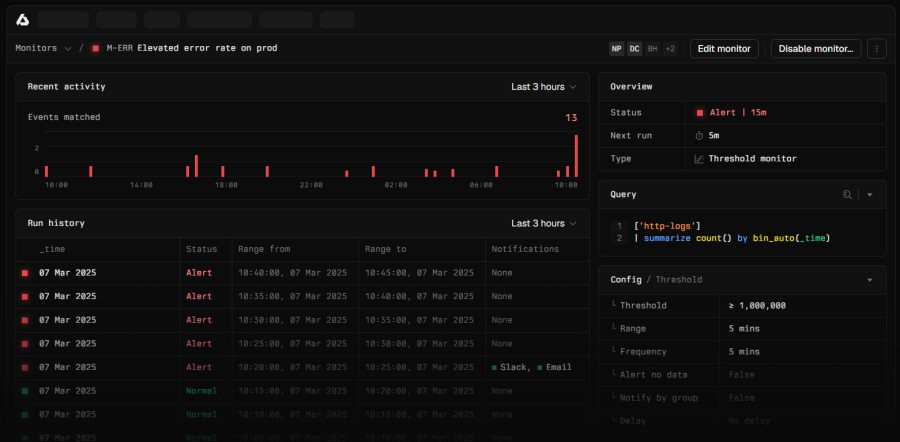Click Normal status in 10:15:00 row

pos(201,390)
